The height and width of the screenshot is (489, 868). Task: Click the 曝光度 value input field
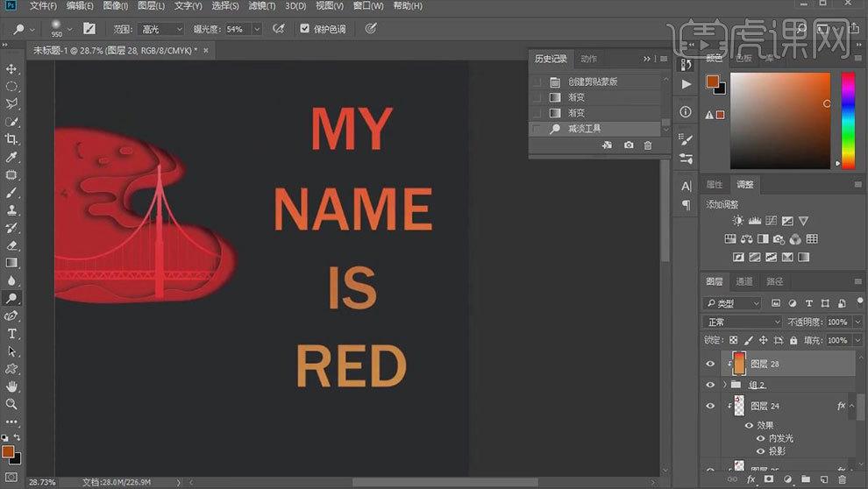(237, 29)
